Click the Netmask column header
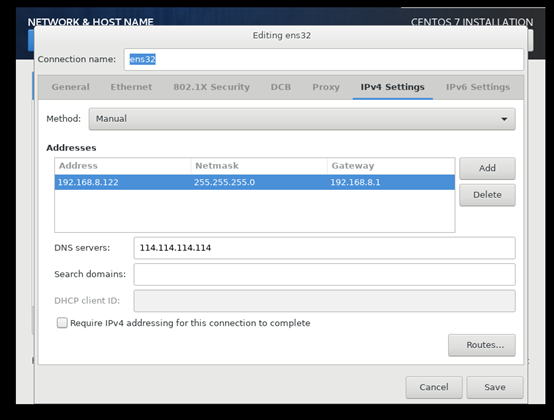This screenshot has width=554, height=420. point(259,166)
